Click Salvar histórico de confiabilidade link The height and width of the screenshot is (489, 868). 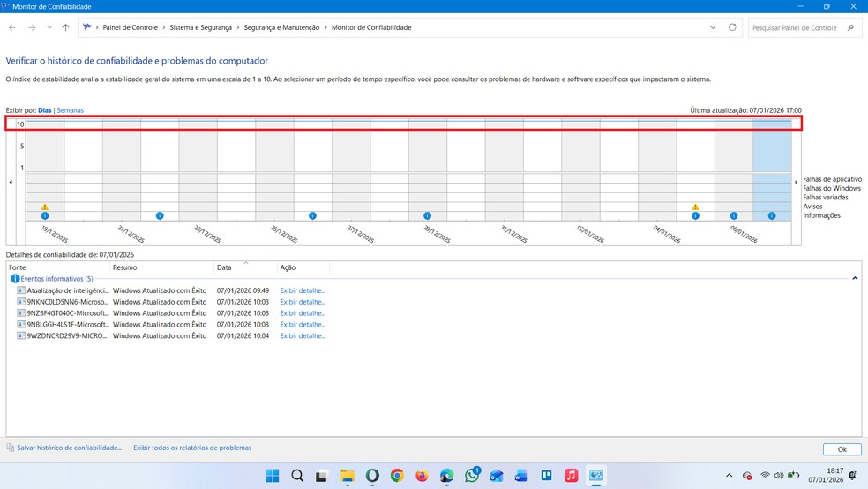pyautogui.click(x=69, y=448)
